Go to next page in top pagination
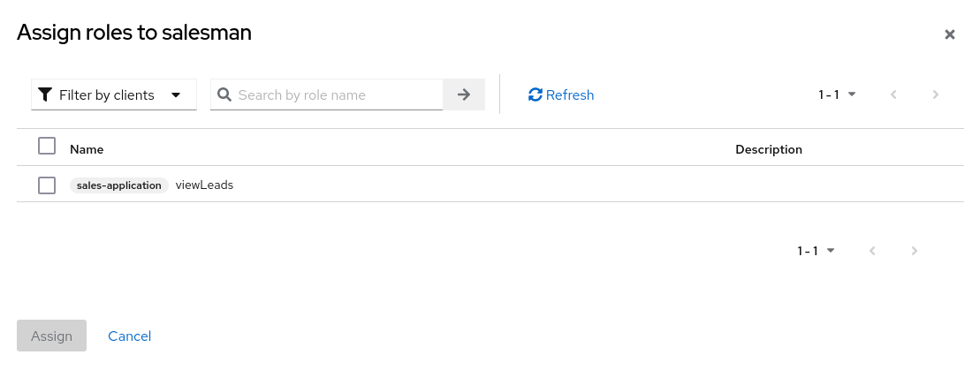The width and height of the screenshot is (980, 370). click(x=936, y=94)
